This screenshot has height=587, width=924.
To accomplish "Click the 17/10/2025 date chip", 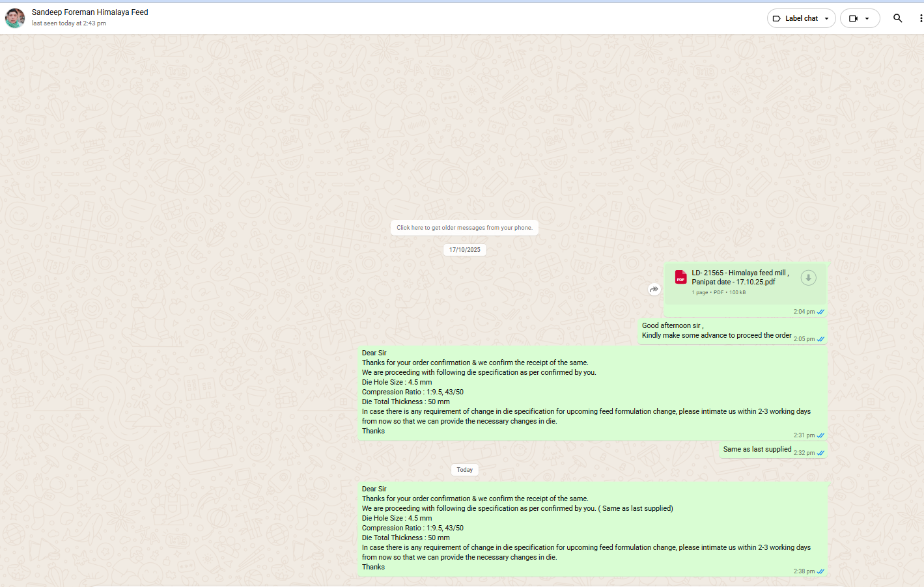I will [x=464, y=250].
